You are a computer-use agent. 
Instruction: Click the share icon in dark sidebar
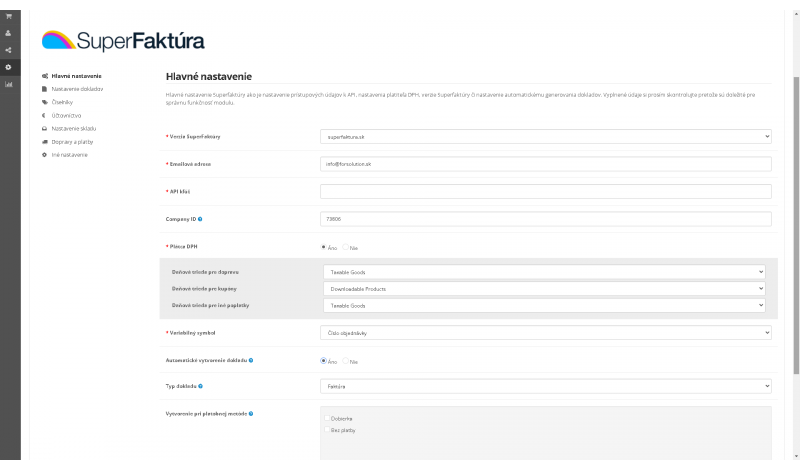click(8, 50)
